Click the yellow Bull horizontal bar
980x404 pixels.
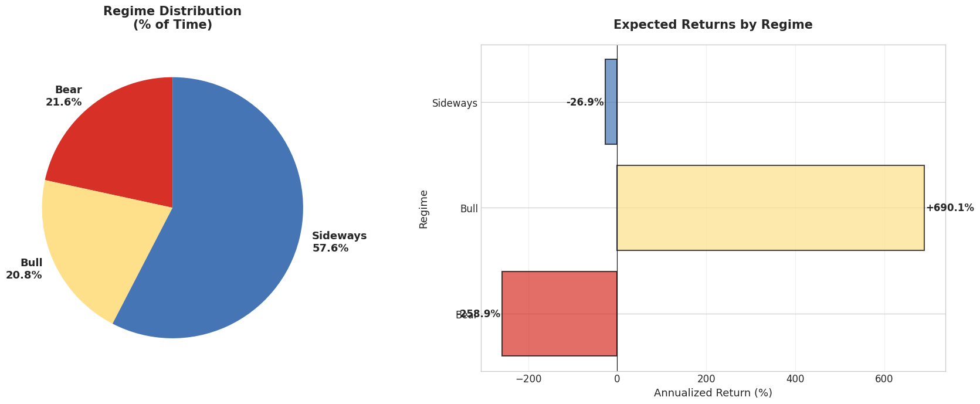770,208
